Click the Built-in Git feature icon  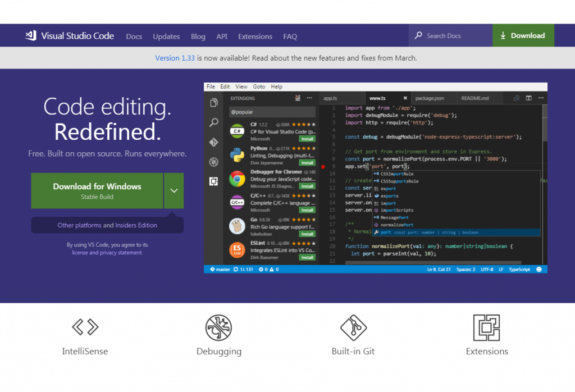[x=353, y=327]
